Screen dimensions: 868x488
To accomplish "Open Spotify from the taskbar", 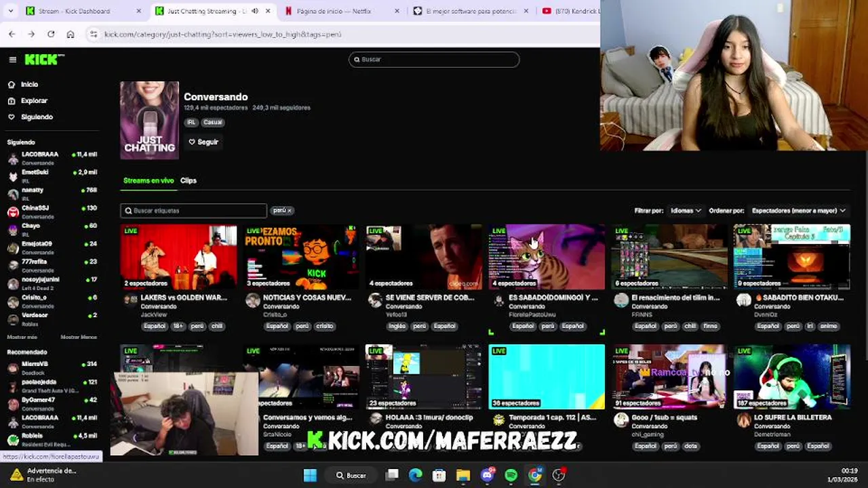I will (511, 475).
